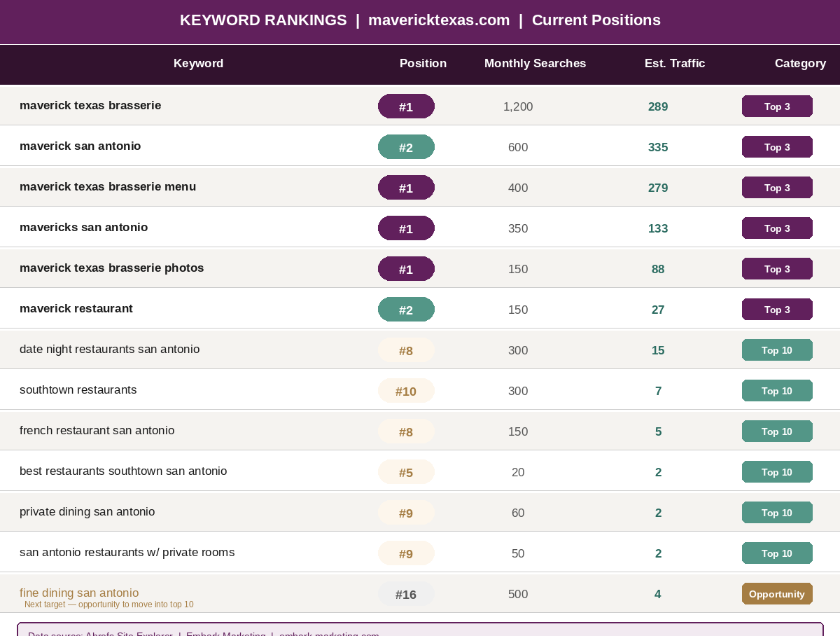Sort by the Position column header

click(x=423, y=64)
